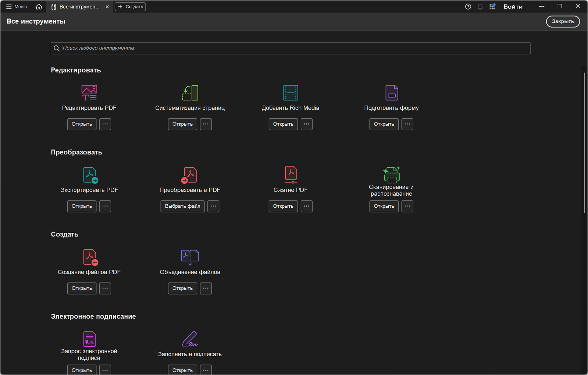
Task: Expand more options for Преобразовать в PDF
Action: [x=213, y=206]
